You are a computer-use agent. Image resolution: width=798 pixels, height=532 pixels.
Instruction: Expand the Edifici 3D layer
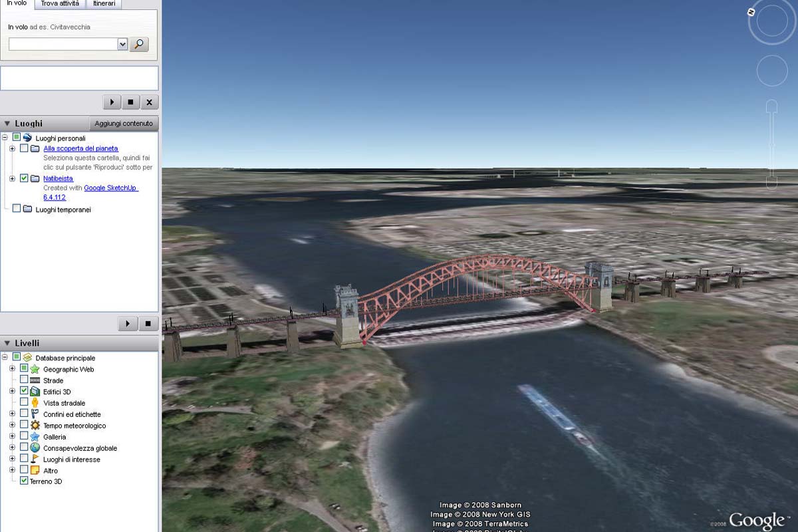click(12, 392)
